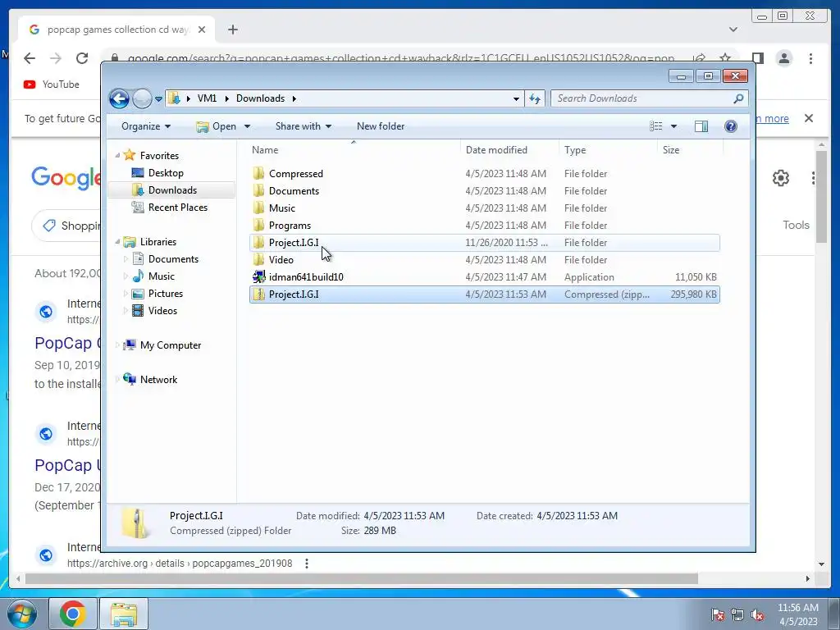Select Downloads in the address breadcrumb
840x630 pixels.
[x=260, y=98]
